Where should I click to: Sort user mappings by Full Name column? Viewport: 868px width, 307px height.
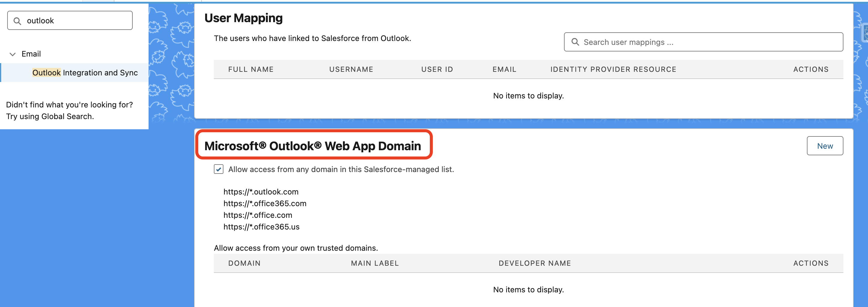251,69
